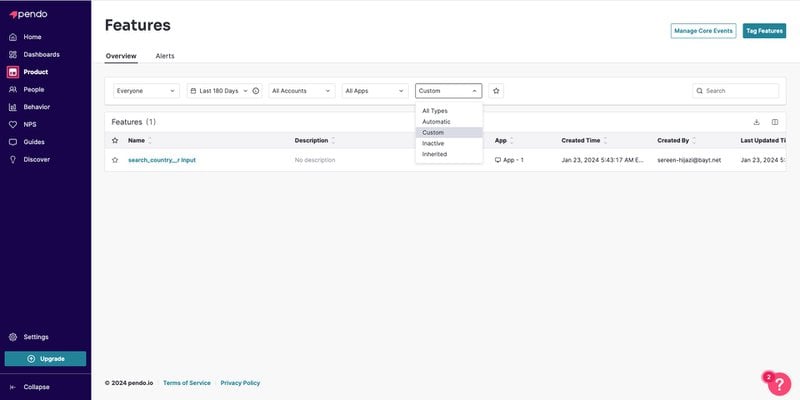Open the search_country__r input feature link
Viewport: 800px width, 400px height.
(x=161, y=160)
